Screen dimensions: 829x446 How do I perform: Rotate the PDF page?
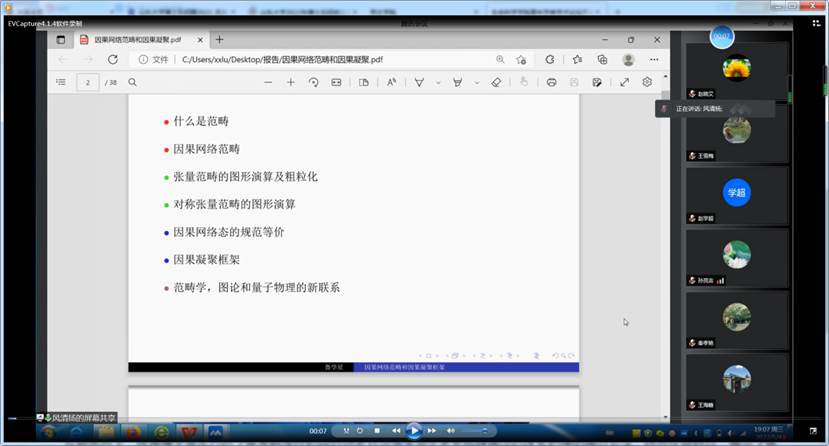coord(314,82)
